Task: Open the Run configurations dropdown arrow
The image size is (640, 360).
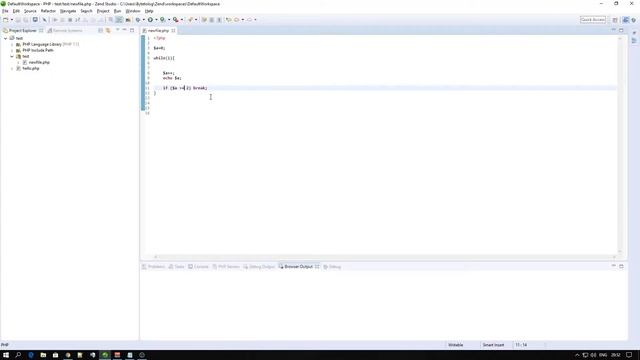Action: click(x=156, y=20)
